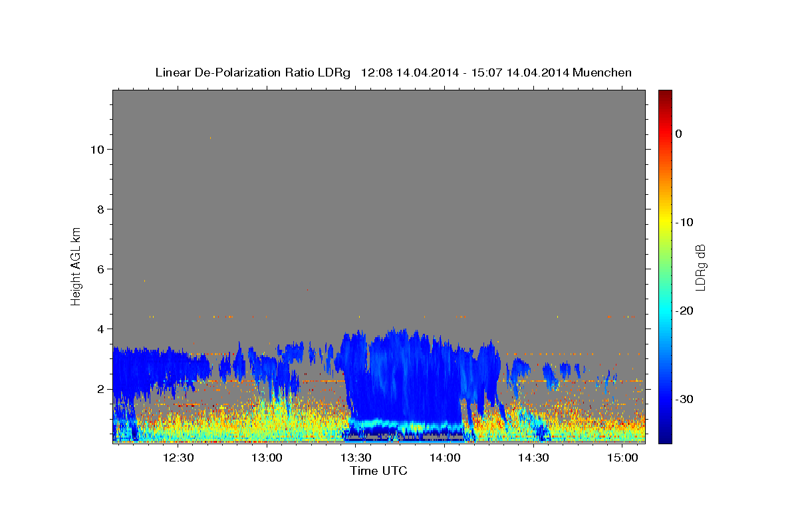Screen dimensions: 798x532
Task: Click the 'Height AGL km' axis label
Action: [x=76, y=265]
